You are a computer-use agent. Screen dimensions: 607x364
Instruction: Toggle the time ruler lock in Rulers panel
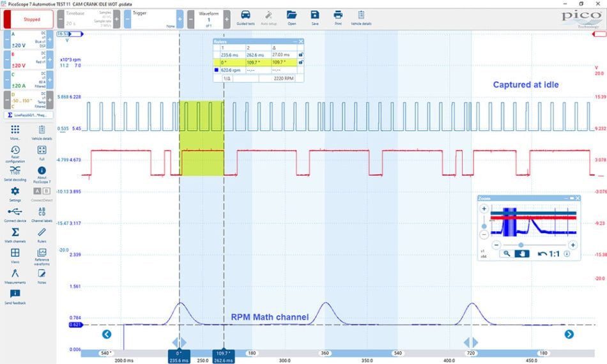[300, 55]
